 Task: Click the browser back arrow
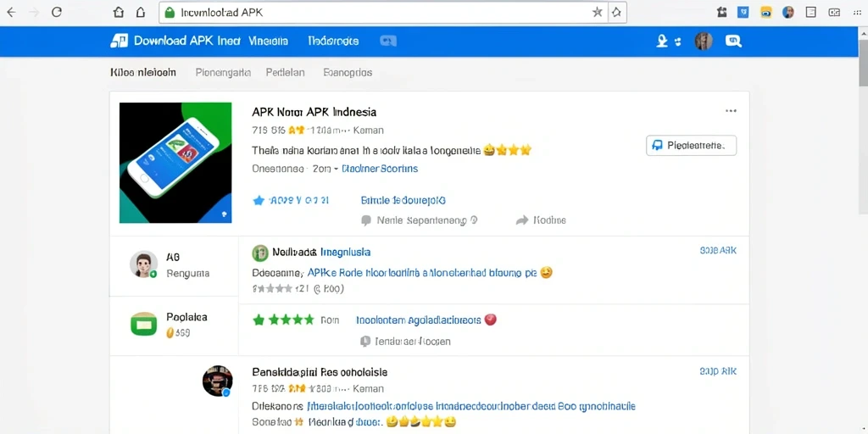[x=11, y=12]
